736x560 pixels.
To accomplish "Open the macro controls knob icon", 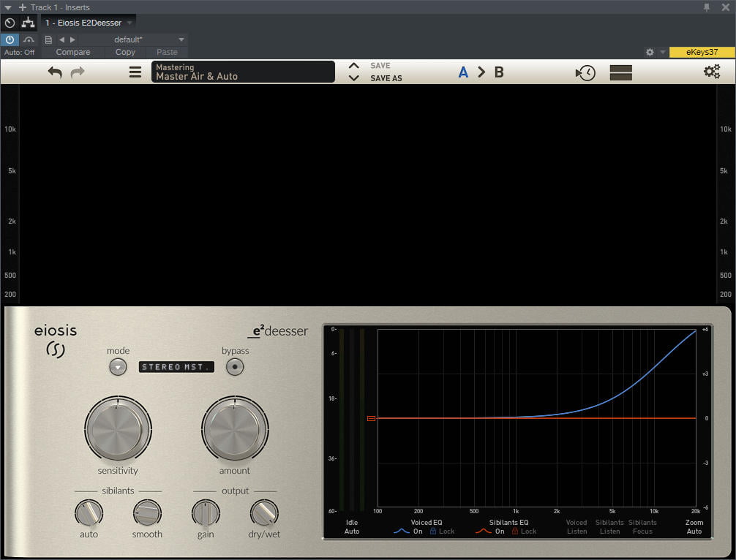I will click(10, 23).
